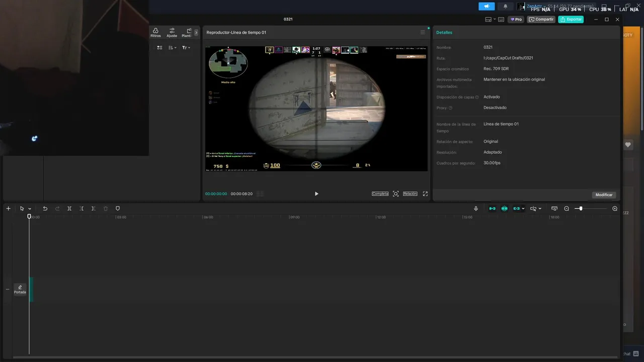Click the Modificar button

click(604, 195)
